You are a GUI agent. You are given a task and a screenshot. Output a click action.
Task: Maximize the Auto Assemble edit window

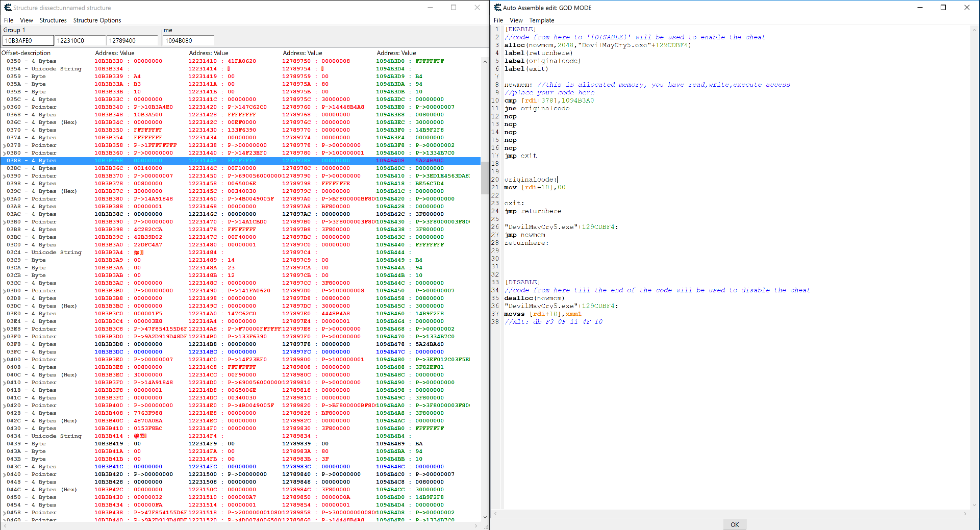943,8
